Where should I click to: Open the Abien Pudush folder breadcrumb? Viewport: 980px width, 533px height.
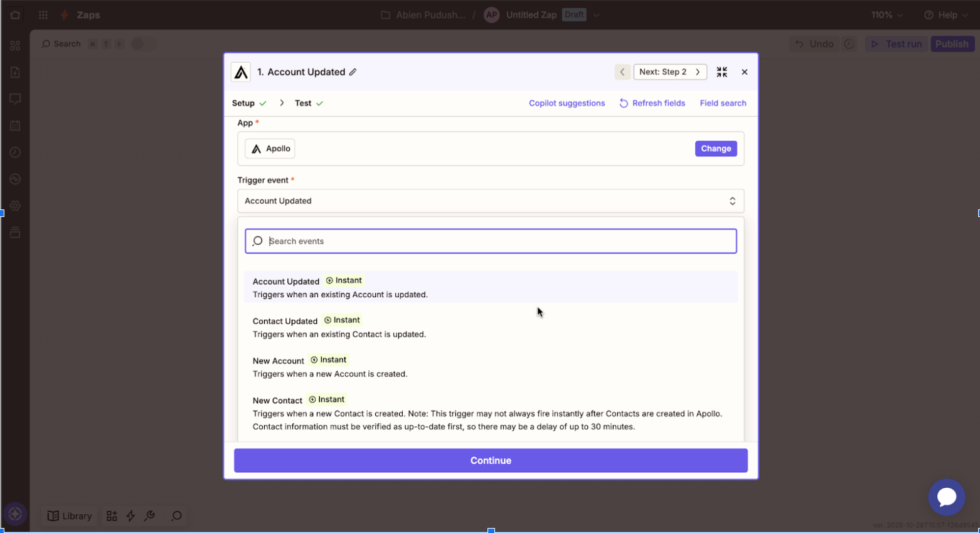(x=423, y=15)
